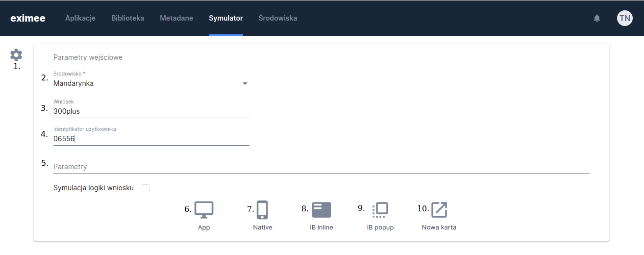Open the TN user avatar menu
Screen dimensions: 644x255
pos(624,18)
